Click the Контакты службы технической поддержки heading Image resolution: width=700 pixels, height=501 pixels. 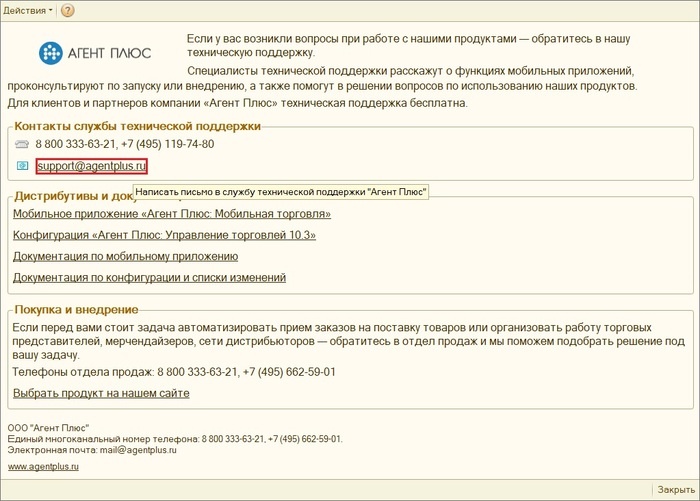138,126
